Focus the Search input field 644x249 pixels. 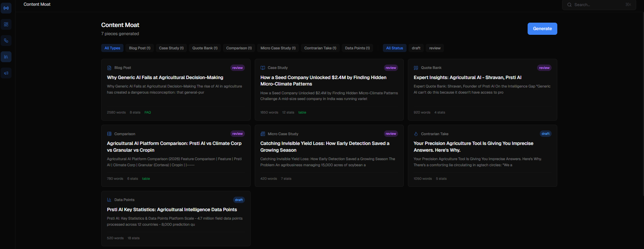point(599,5)
